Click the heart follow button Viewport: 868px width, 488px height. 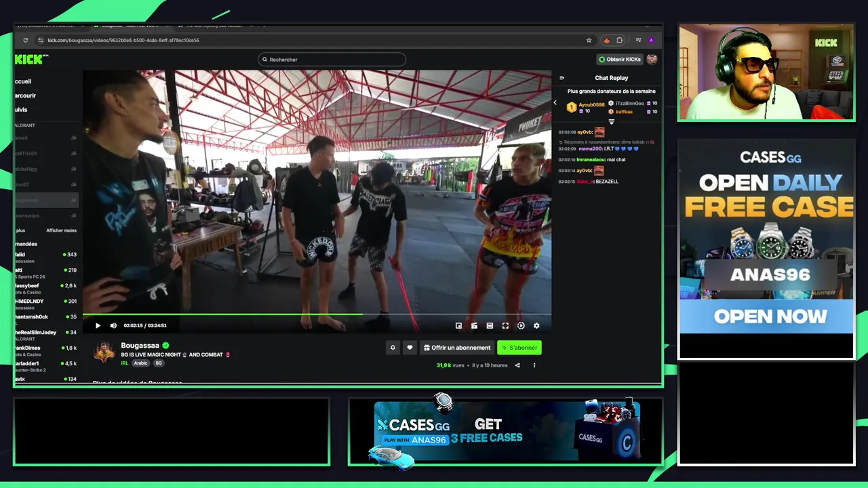click(410, 348)
